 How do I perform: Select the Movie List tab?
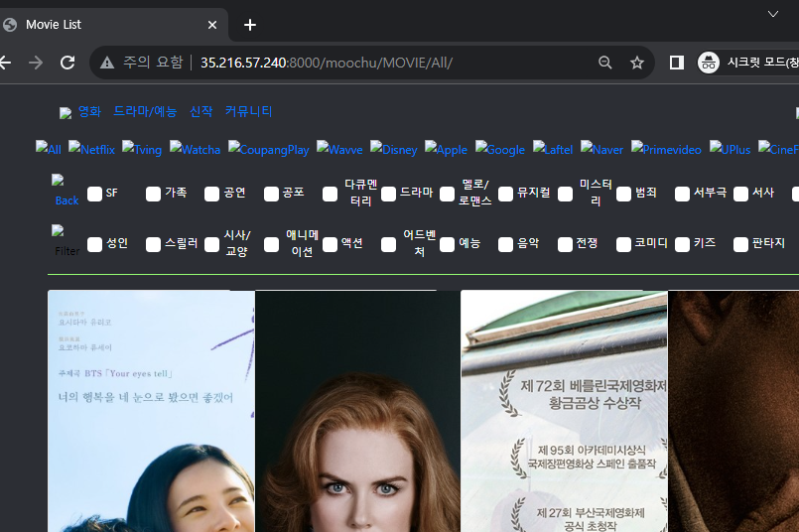pos(112,25)
